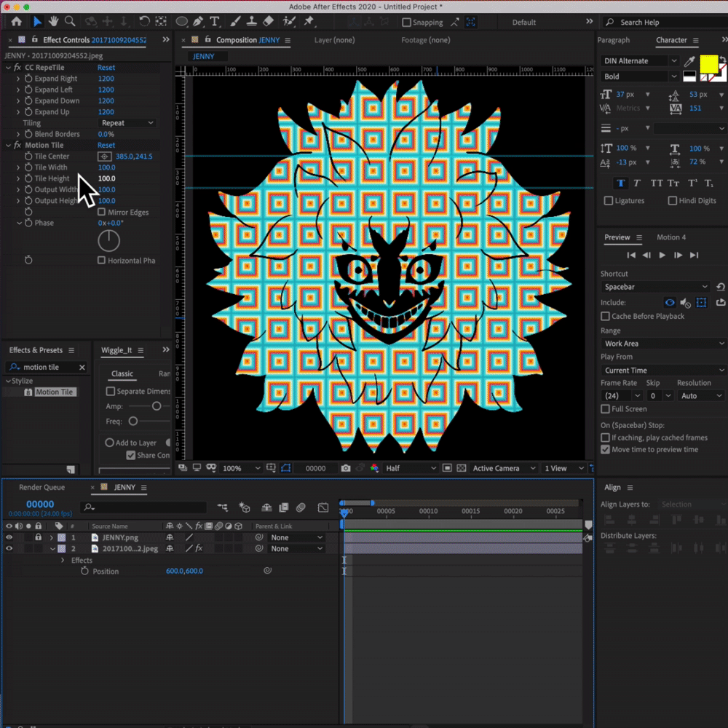
Task: Click the snapshot camera icon
Action: [346, 468]
